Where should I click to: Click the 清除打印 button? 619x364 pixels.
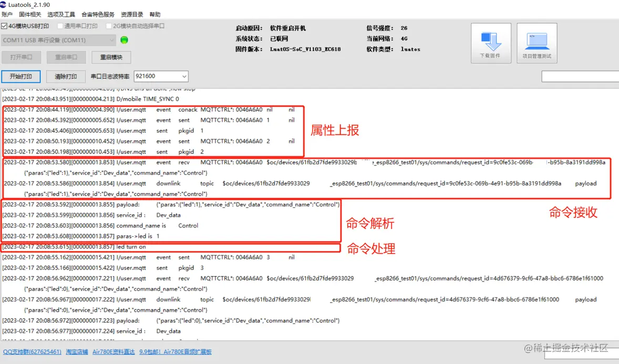pos(66,76)
